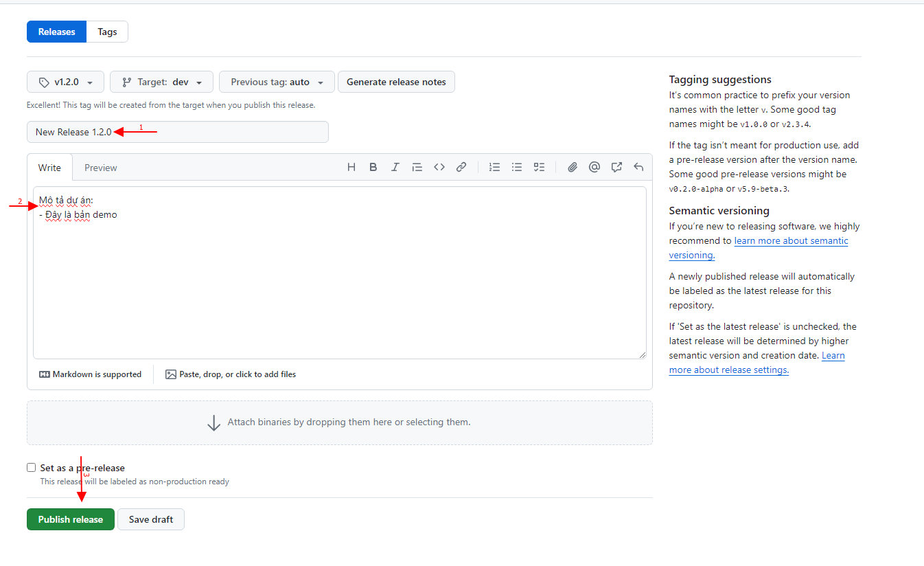The height and width of the screenshot is (566, 924).
Task: Expand the Target: dev branch dropdown
Action: [161, 82]
